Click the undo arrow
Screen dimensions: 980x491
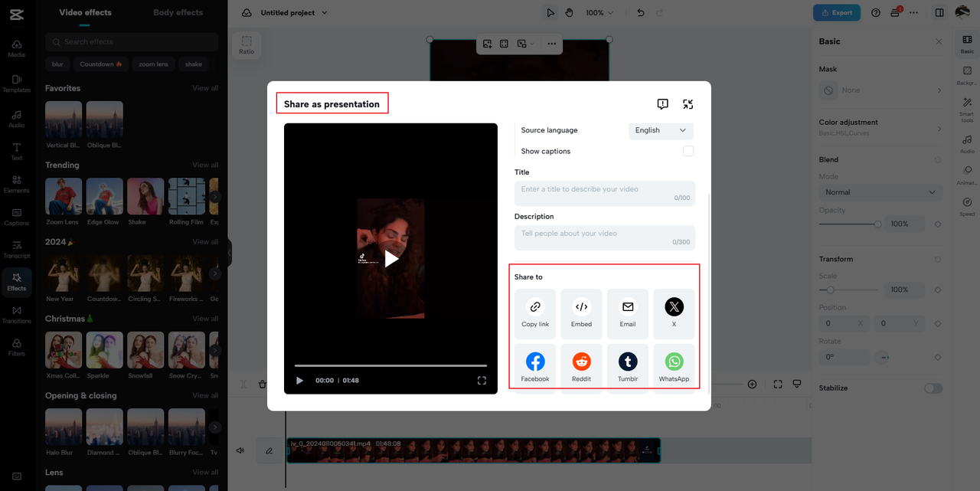click(x=641, y=13)
